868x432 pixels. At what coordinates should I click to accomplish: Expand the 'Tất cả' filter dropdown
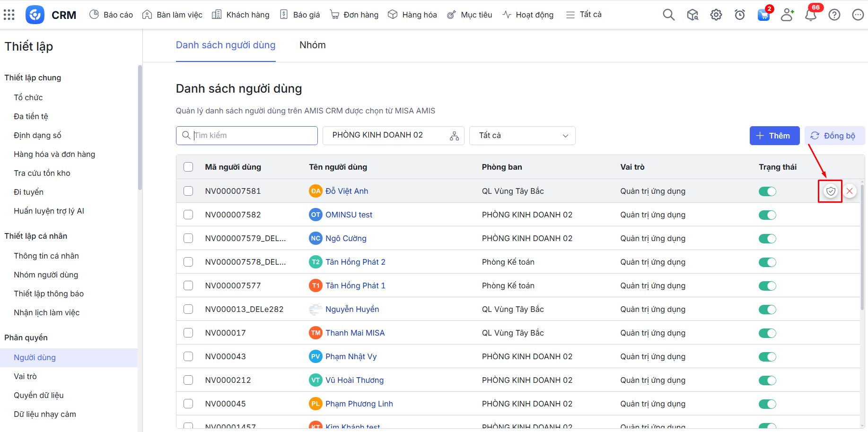click(x=522, y=136)
